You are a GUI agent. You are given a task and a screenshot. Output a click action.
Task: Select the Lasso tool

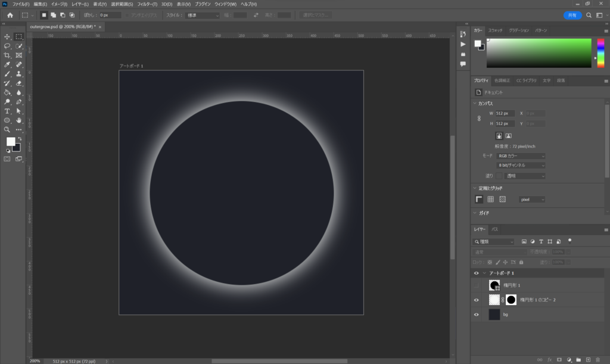(x=7, y=46)
